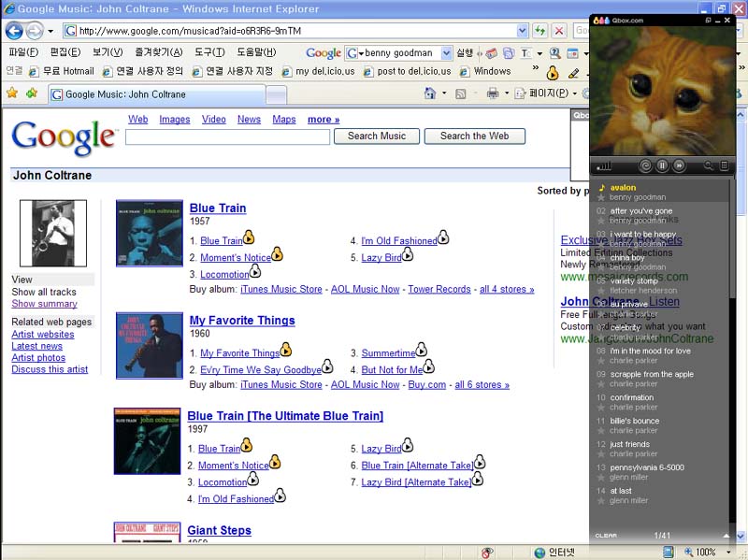Open the 파일(F) menu
The height and width of the screenshot is (560, 748).
(23, 52)
